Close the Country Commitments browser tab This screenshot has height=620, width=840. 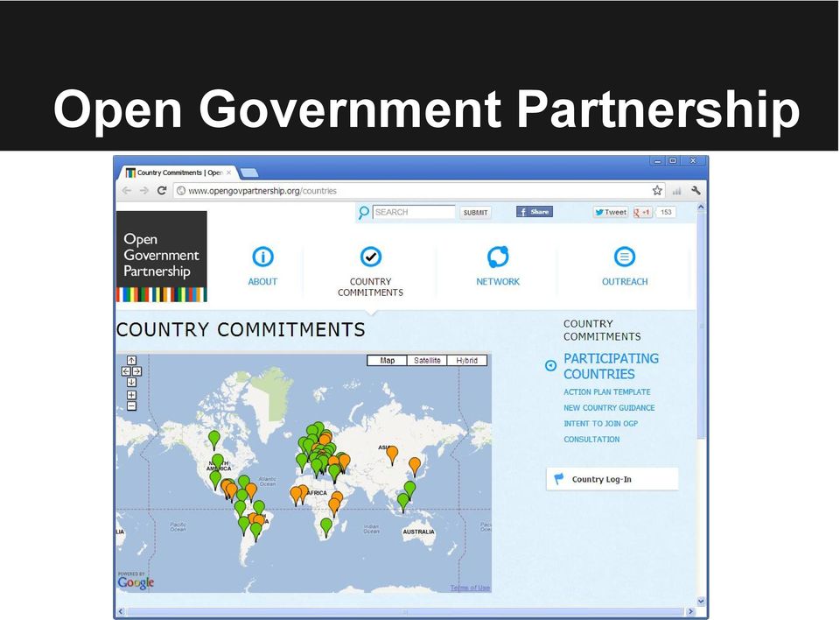228,173
